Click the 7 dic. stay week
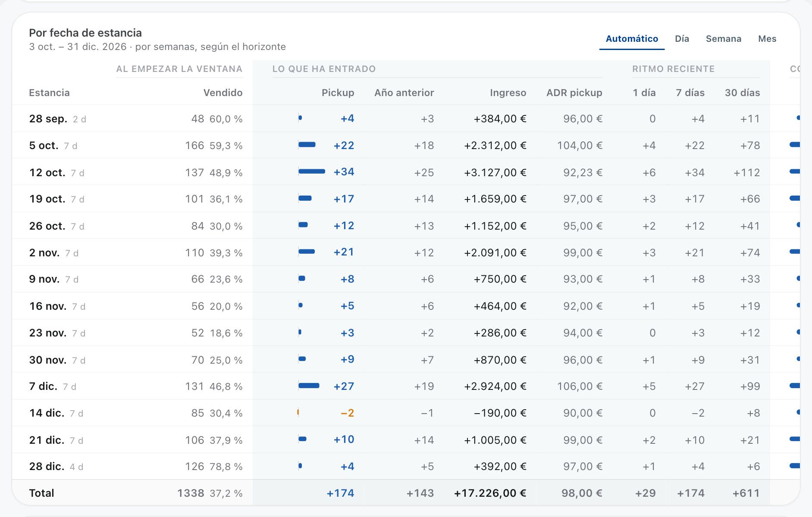The width and height of the screenshot is (812, 517). tap(43, 386)
